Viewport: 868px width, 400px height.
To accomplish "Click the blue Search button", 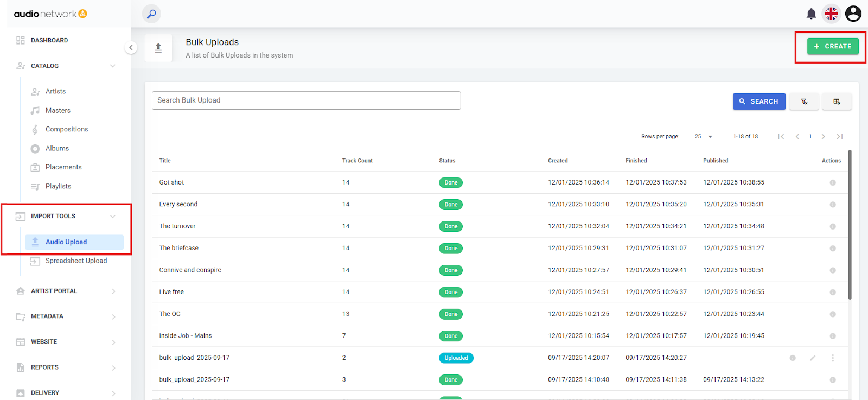I will click(x=758, y=101).
